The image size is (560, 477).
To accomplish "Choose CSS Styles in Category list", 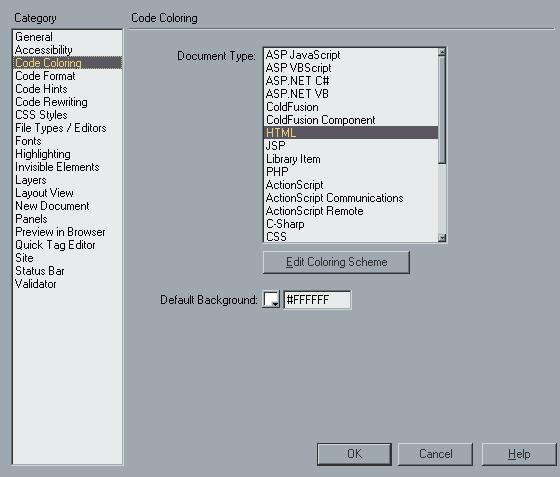I will click(68, 115).
